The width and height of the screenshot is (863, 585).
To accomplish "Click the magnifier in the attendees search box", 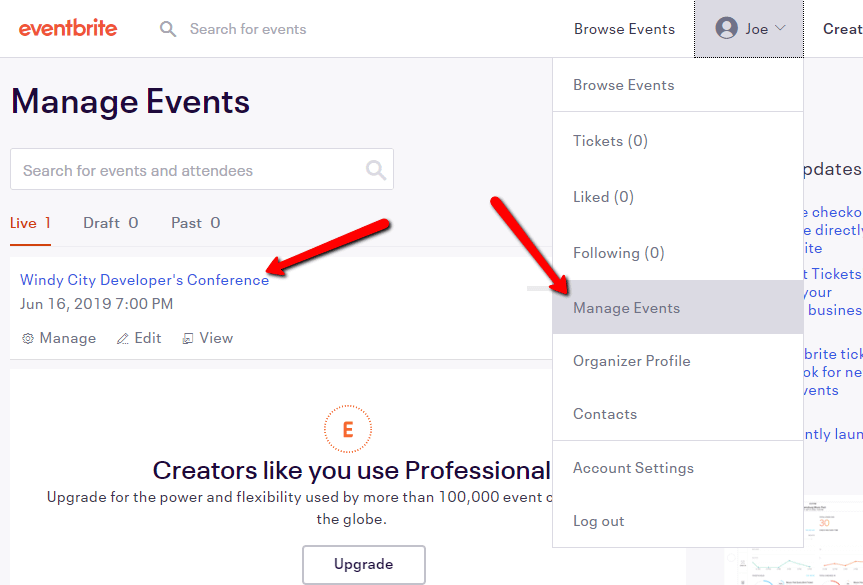I will [x=376, y=170].
